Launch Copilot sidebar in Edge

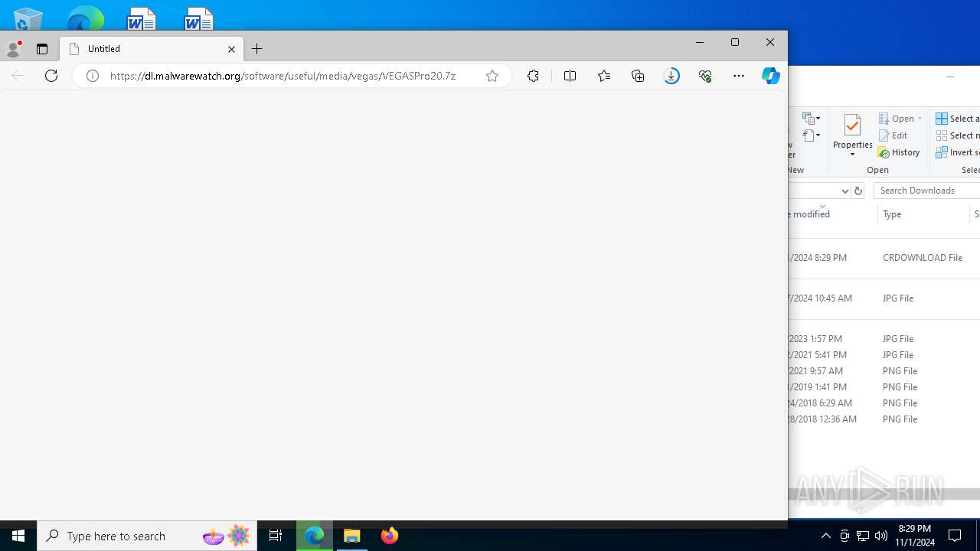click(x=771, y=76)
